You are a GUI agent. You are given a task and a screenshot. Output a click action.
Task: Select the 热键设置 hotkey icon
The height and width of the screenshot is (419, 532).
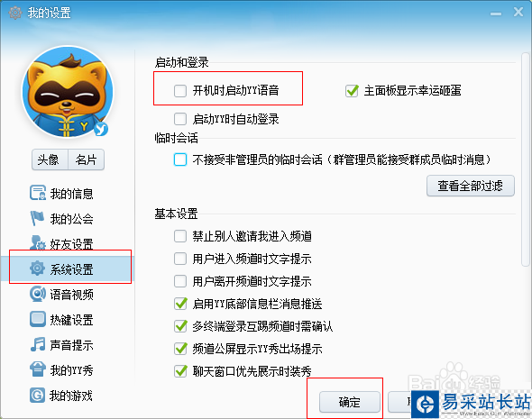tap(37, 319)
